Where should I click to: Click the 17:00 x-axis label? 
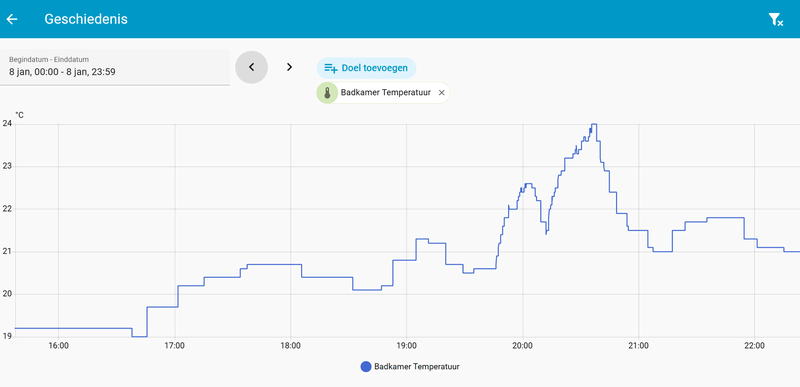point(174,346)
